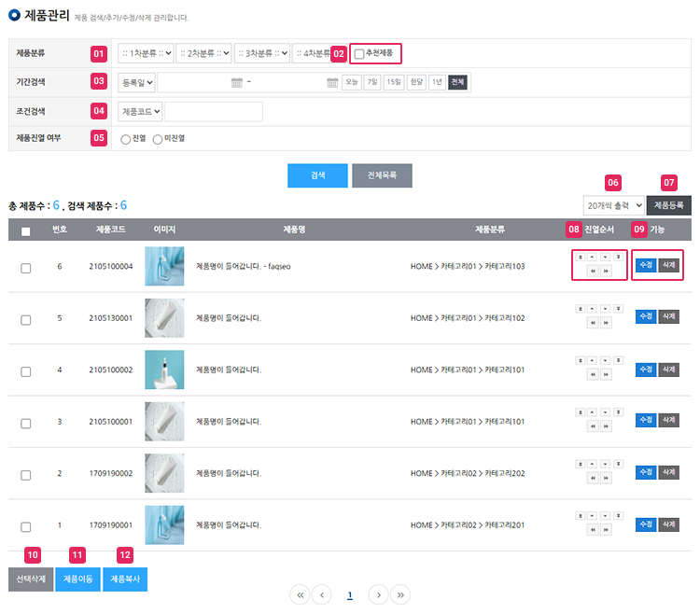The image size is (700, 614).
Task: Open the 등록일 date type dropdown
Action: click(136, 82)
